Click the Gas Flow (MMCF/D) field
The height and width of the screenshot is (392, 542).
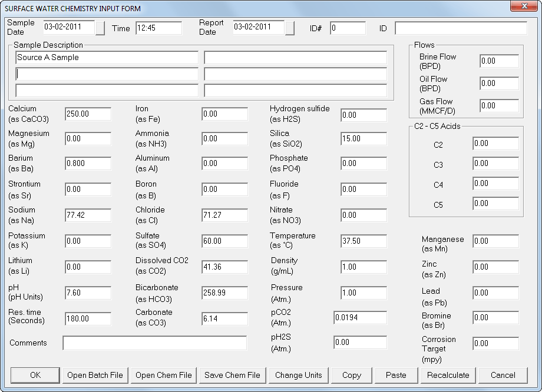click(499, 106)
